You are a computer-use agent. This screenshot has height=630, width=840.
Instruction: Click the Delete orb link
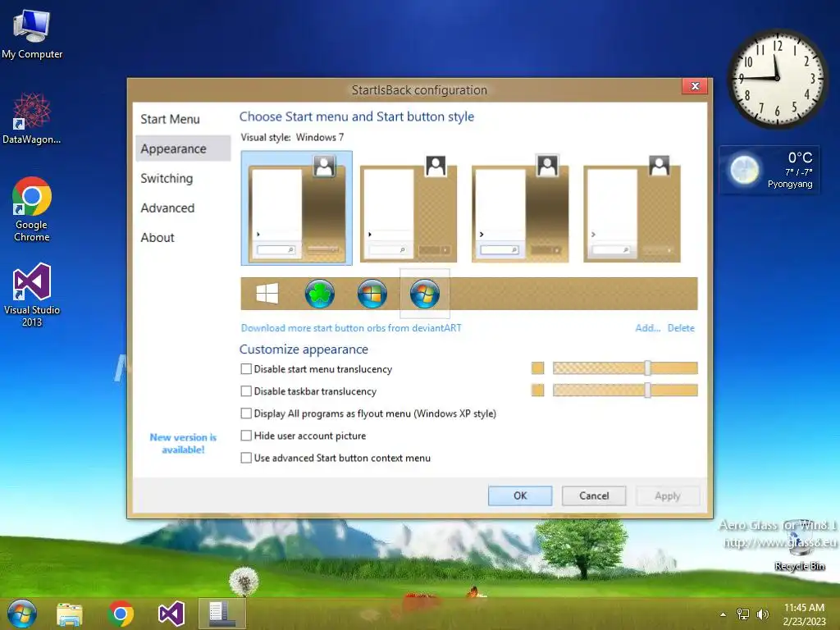[681, 328]
